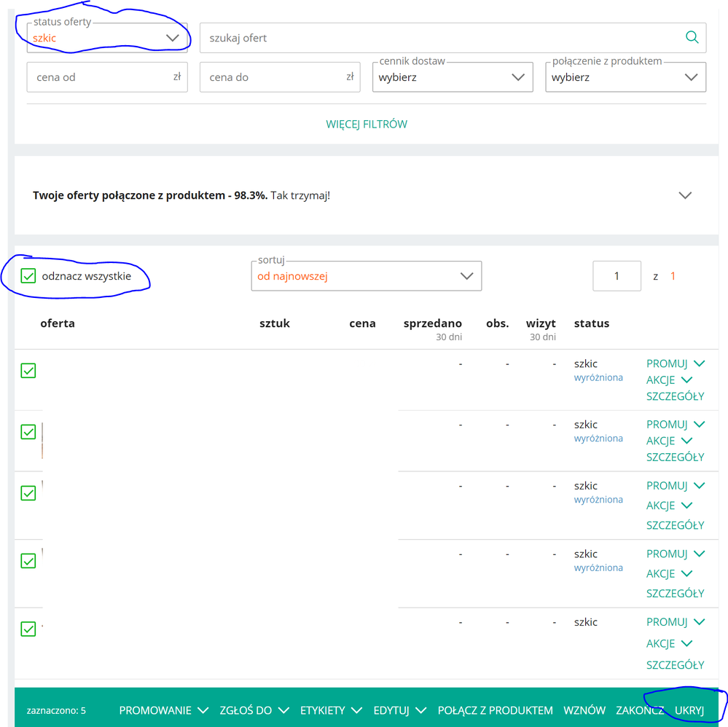Open ETYKIETY menu in bottom bar

click(x=331, y=710)
